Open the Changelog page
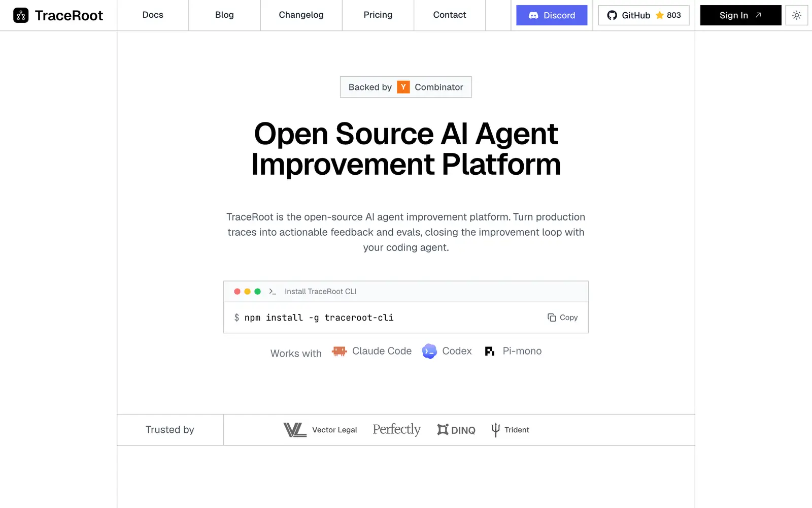 301,15
